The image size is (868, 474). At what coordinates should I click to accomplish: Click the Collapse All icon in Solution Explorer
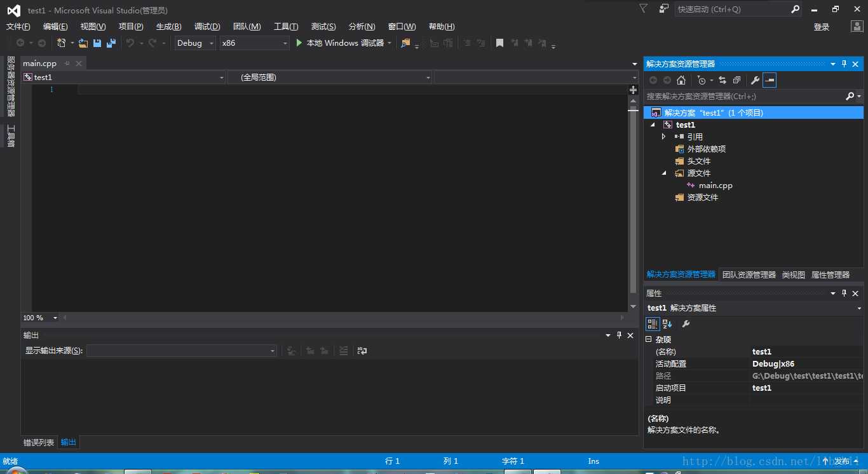click(736, 80)
